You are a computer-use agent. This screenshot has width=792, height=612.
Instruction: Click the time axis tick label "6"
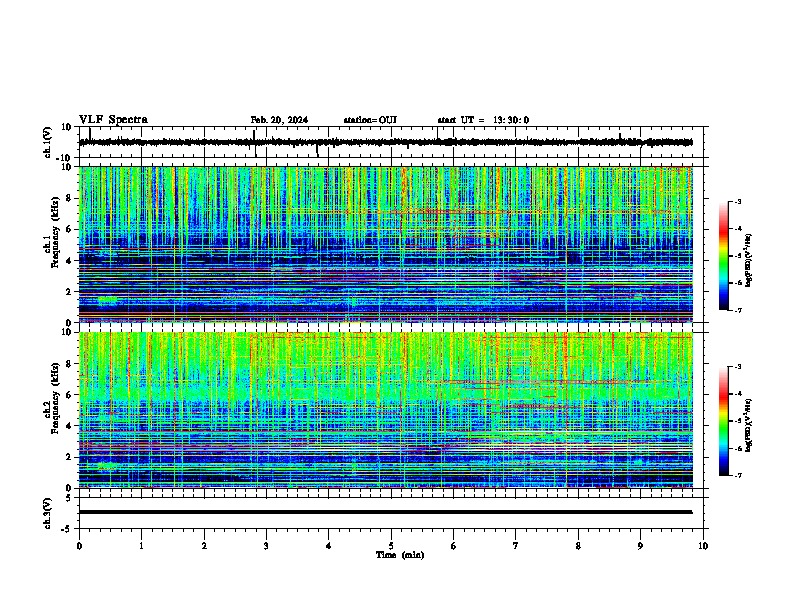[x=454, y=546]
